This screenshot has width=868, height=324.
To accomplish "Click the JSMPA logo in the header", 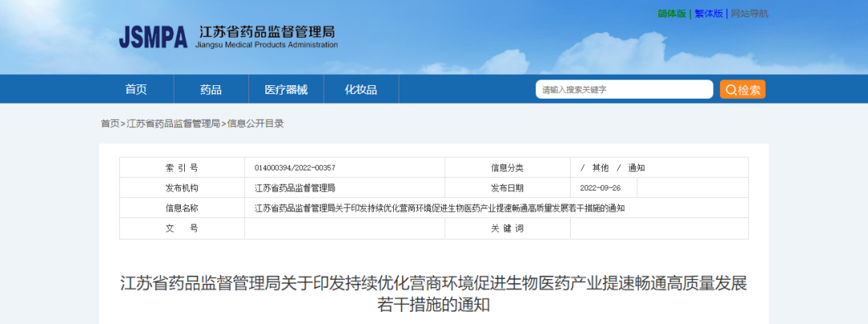I will 152,37.
